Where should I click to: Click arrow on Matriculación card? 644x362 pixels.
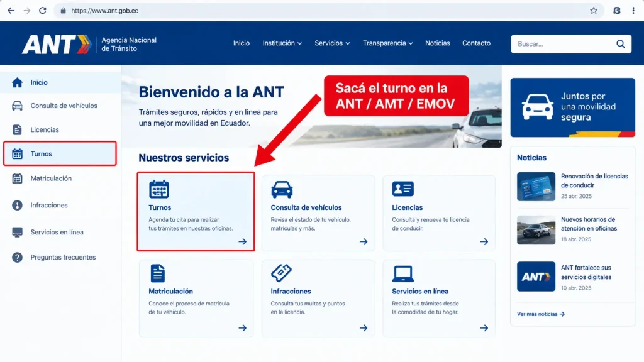[242, 328]
